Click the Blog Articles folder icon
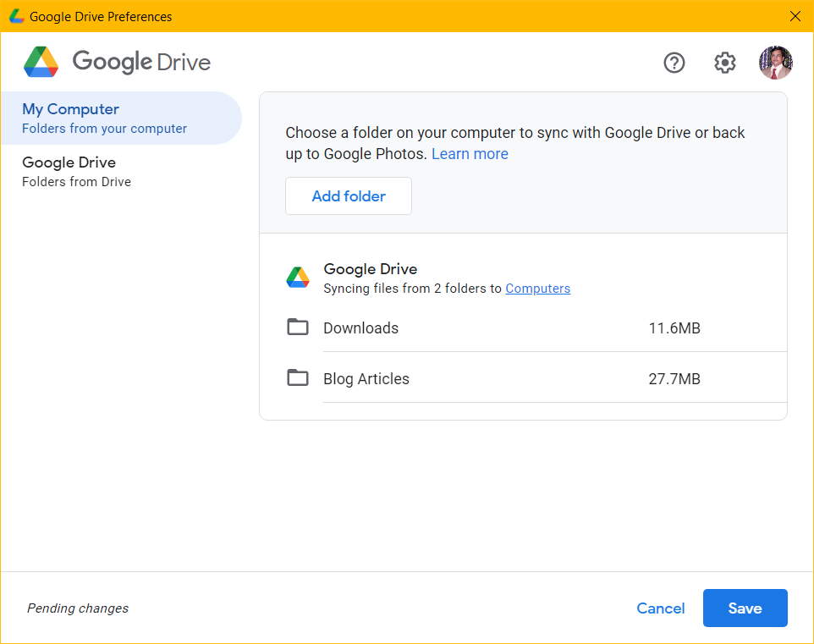Screen dimensions: 814x644 298,378
